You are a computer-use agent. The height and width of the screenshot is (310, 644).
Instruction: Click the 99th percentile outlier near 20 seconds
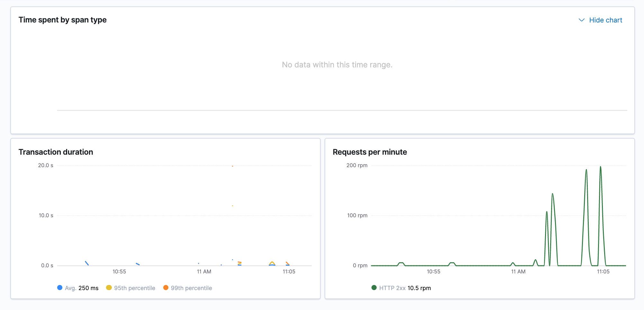[x=232, y=166]
